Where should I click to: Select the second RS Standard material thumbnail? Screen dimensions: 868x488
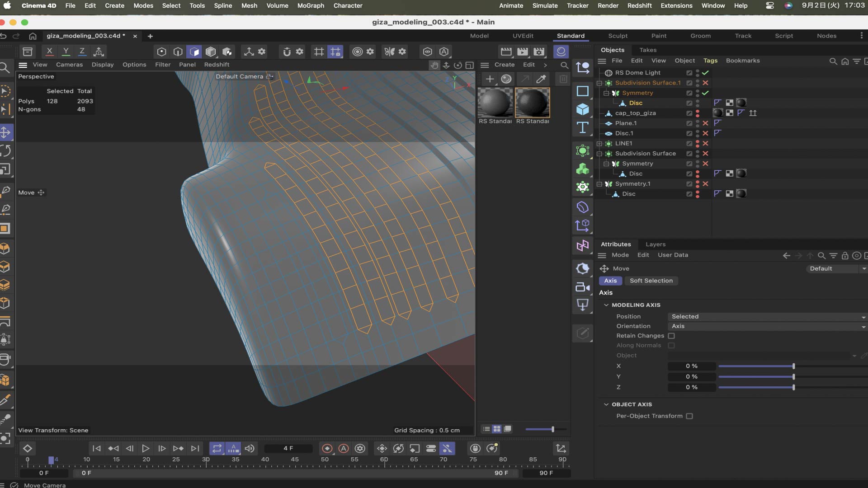coord(533,103)
